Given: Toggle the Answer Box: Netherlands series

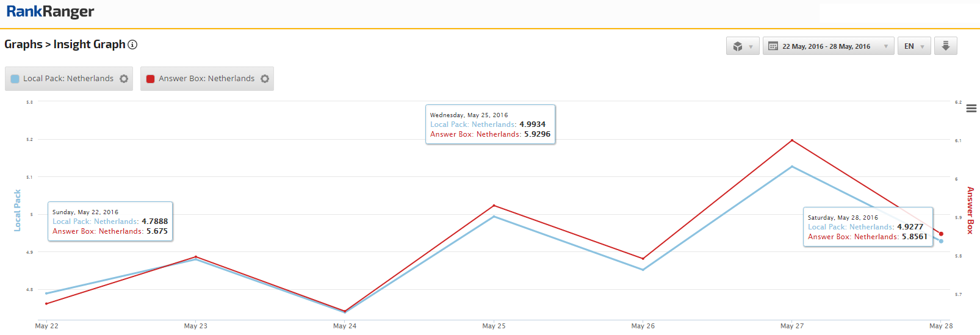Looking at the screenshot, I should point(206,79).
